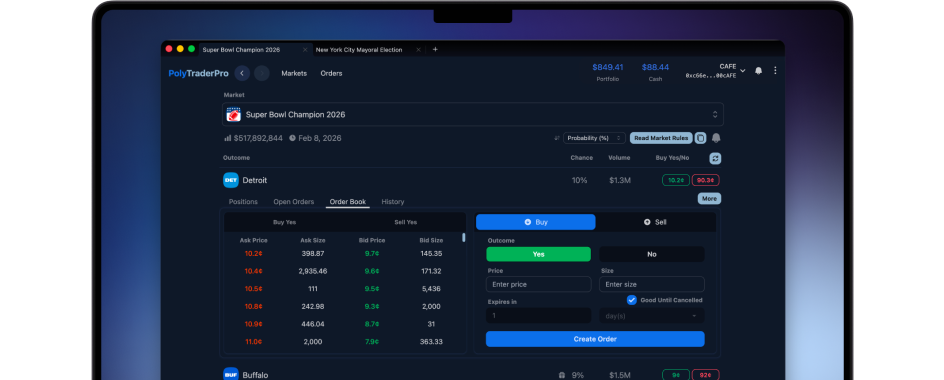
Task: Click the Buy Yes order book header
Action: point(285,222)
